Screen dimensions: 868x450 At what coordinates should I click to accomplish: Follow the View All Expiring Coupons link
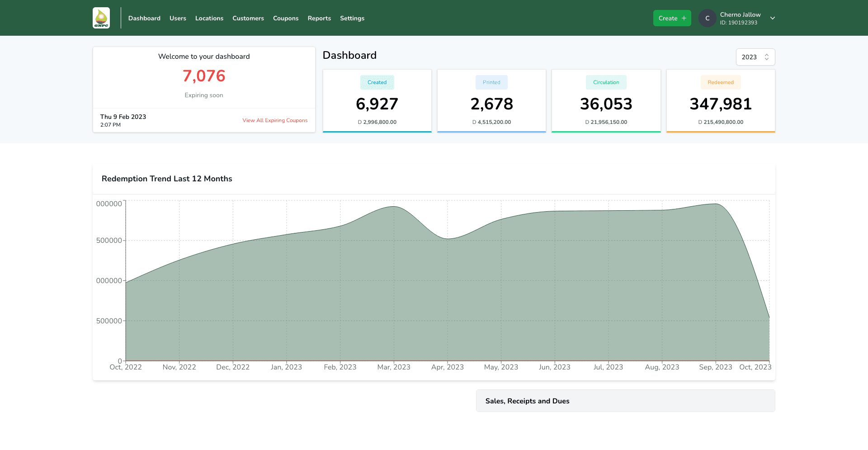(x=275, y=120)
